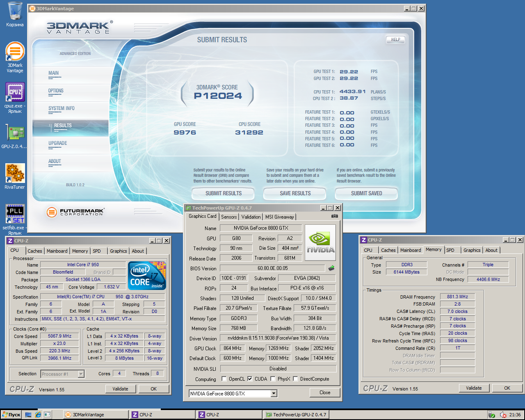
Task: Click OK in left CPU-Z window
Action: pos(154,389)
